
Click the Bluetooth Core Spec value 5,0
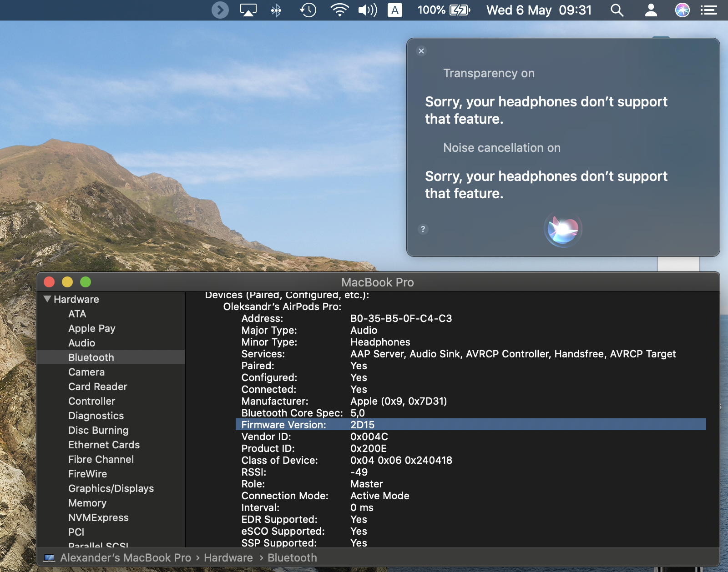(x=358, y=413)
